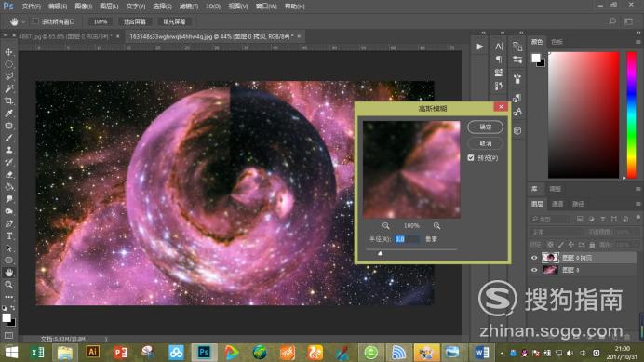
Task: Switch to the Swatches tab
Action: 557,42
